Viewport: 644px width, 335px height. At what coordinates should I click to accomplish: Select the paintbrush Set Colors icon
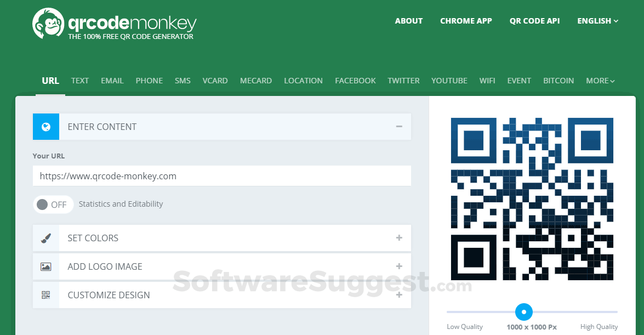(45, 238)
